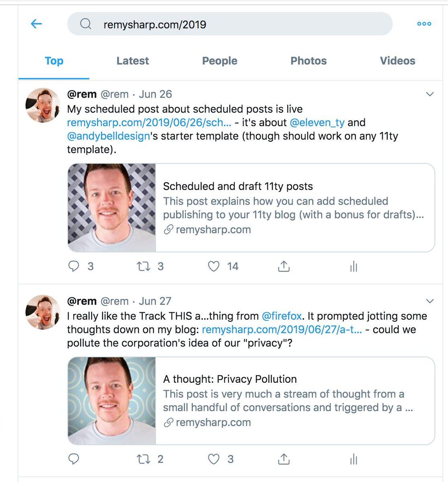Like the Privacy Pollution tweet
The image size is (448, 482).
(x=214, y=459)
